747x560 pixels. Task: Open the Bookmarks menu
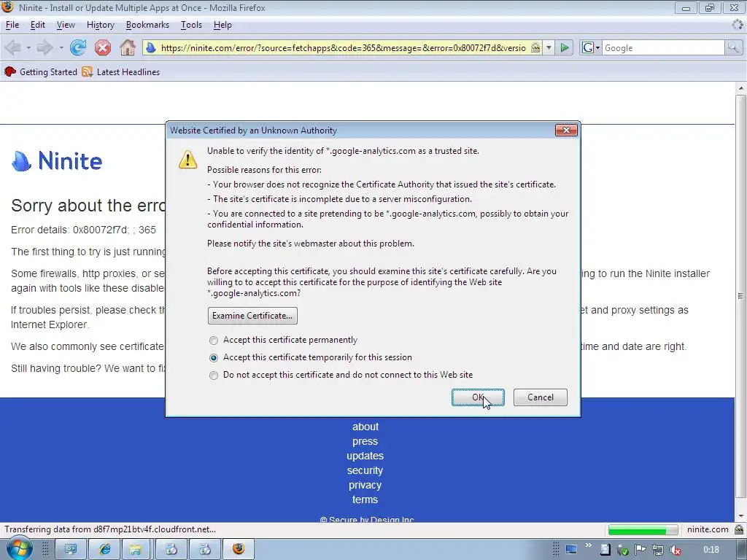147,25
